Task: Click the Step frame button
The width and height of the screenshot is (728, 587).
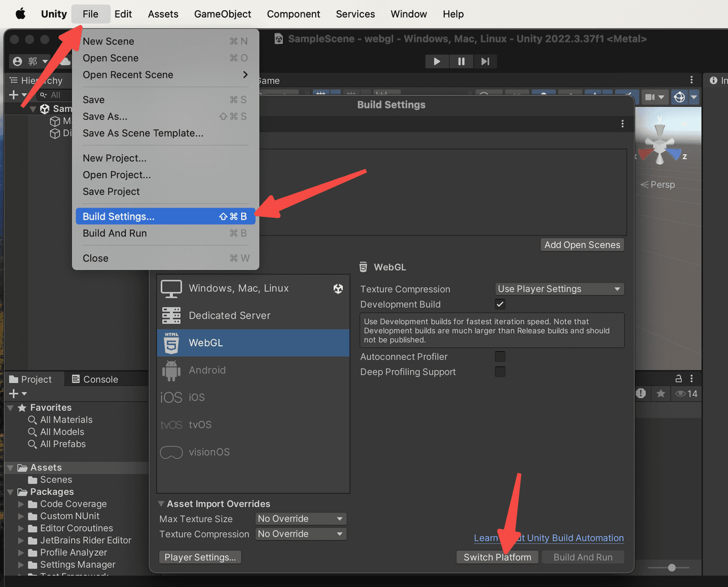Action: tap(485, 61)
